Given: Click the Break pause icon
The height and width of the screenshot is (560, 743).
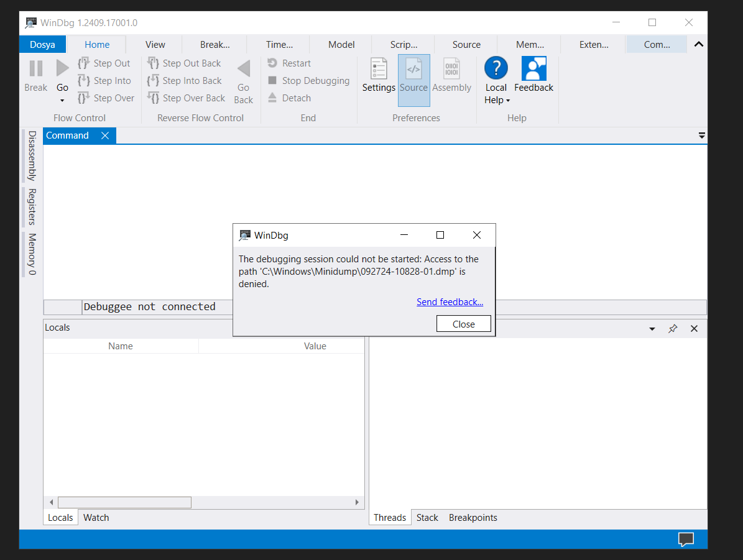Looking at the screenshot, I should click(36, 69).
